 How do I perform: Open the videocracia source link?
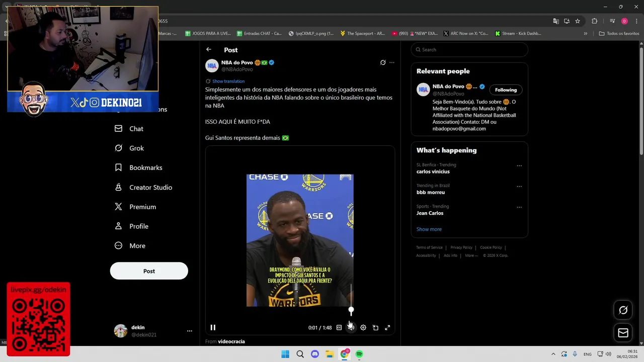(x=231, y=341)
